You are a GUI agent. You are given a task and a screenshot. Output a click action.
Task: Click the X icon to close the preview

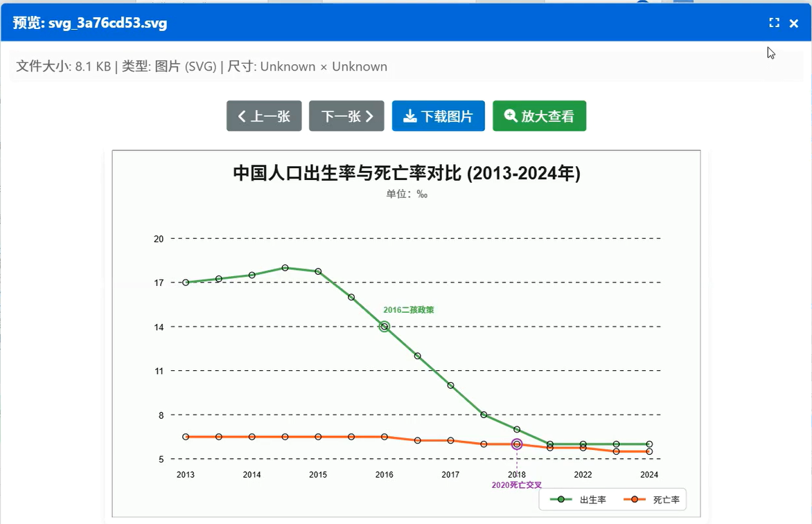click(794, 22)
